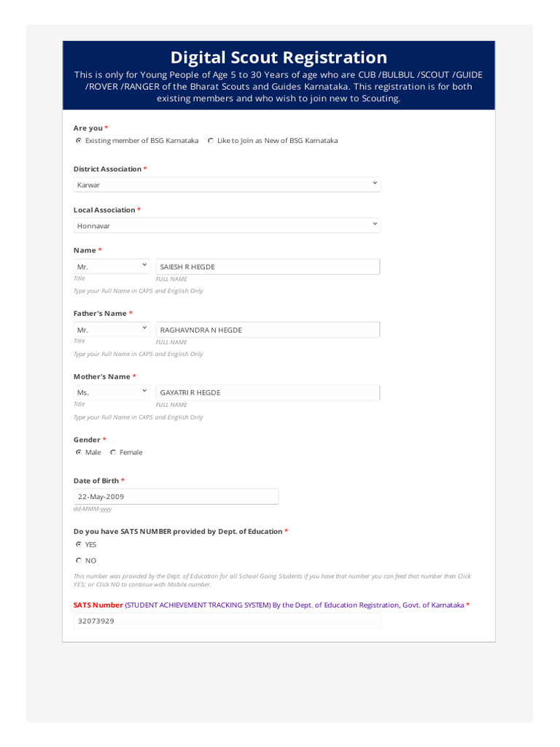This screenshot has width=560, height=747.
Task: Choose Like to Join as New option
Action: click(x=211, y=141)
